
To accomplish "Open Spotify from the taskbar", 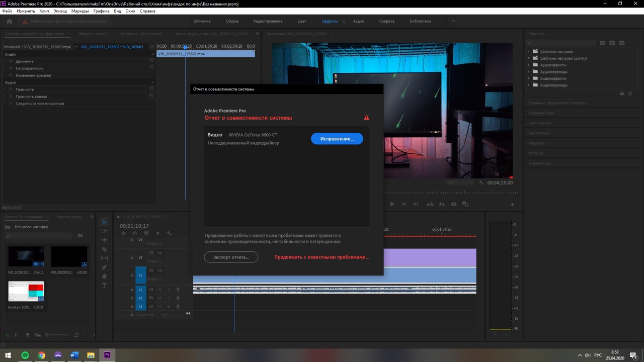I will pyautogui.click(x=25, y=355).
